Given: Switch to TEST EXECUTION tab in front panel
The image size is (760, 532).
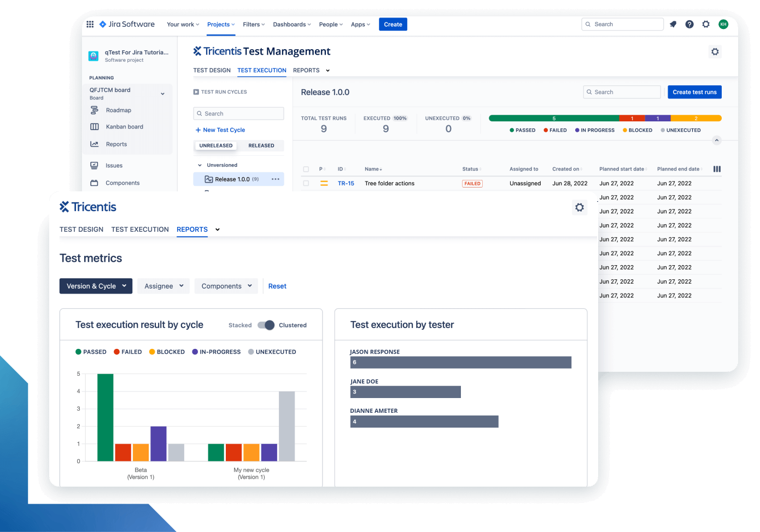Looking at the screenshot, I should pos(140,230).
